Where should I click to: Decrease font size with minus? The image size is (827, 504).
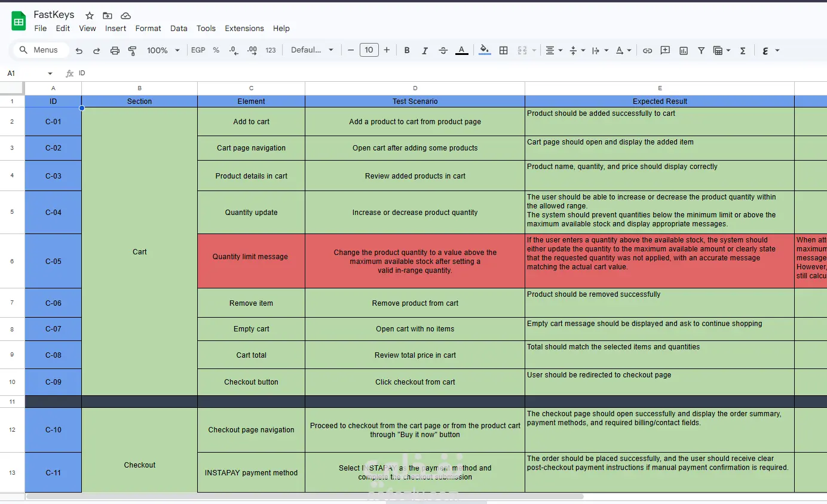tap(351, 50)
